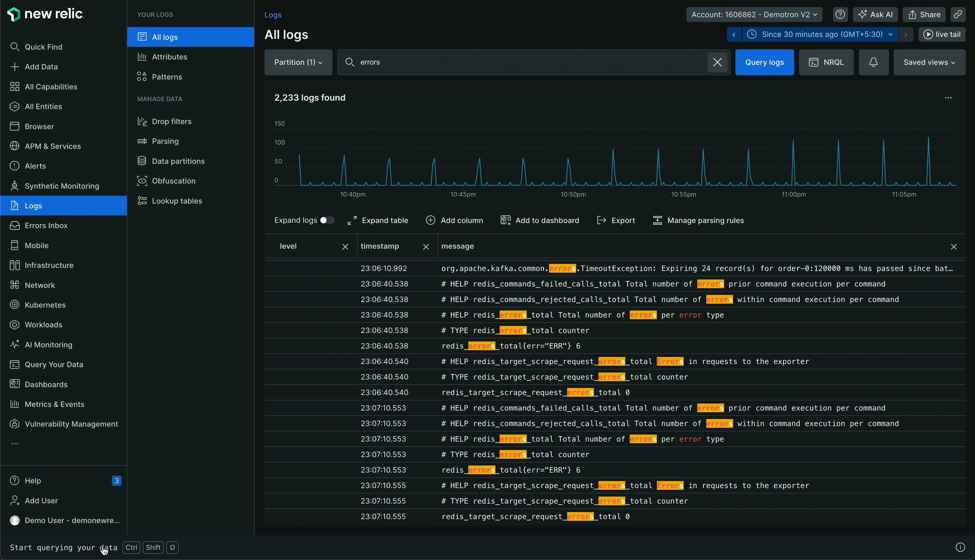Viewport: 975px width, 560px height.
Task: Clear the errors search query
Action: [717, 62]
